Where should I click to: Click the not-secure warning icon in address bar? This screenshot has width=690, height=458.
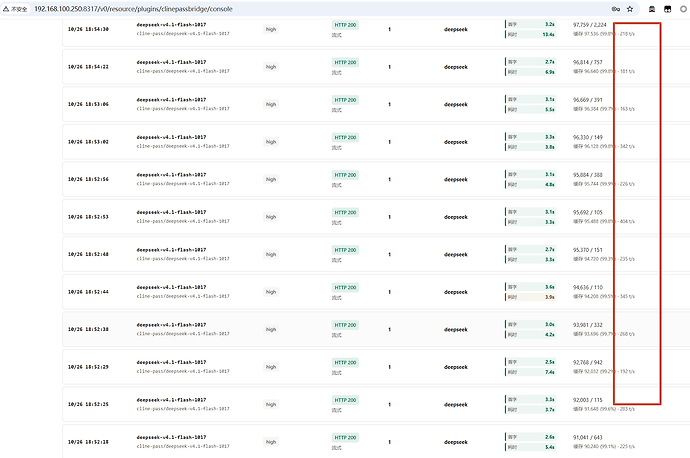[x=6, y=9]
